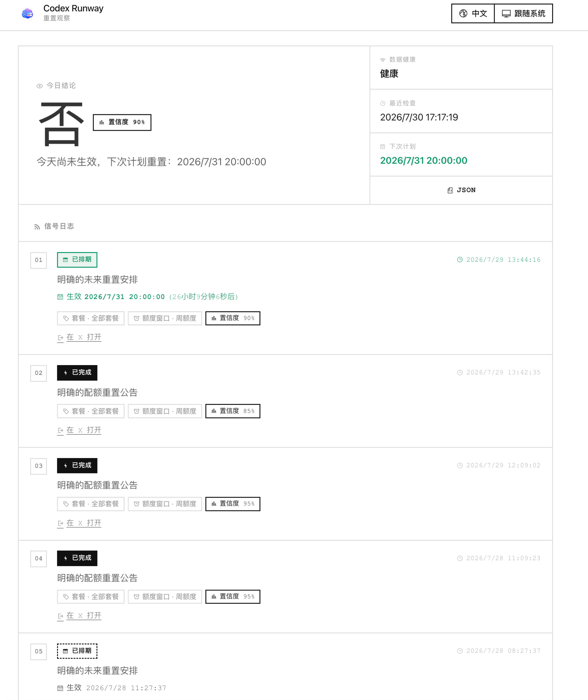Click the calendar icon beside 下次计划
Screen dimensions: 588x700
click(x=383, y=147)
